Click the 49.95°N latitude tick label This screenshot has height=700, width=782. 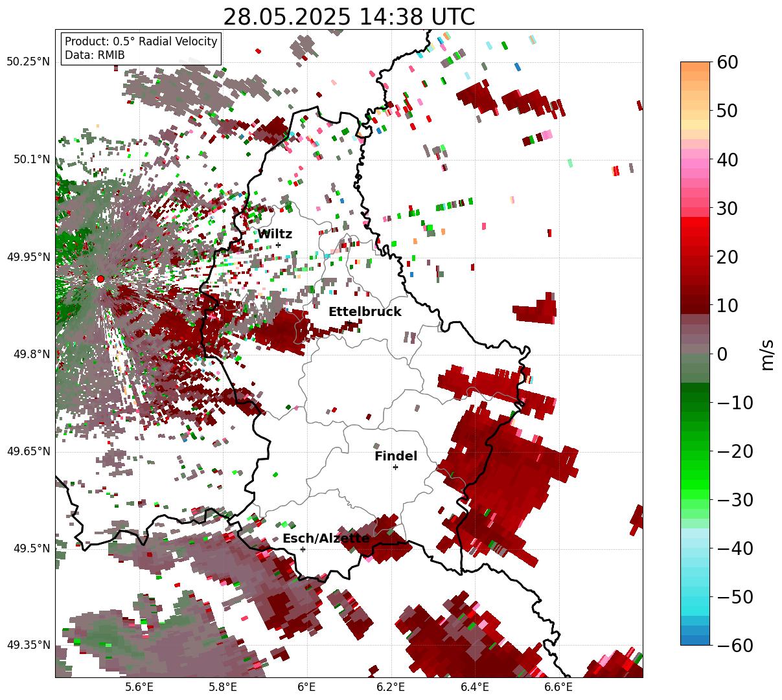coord(28,257)
